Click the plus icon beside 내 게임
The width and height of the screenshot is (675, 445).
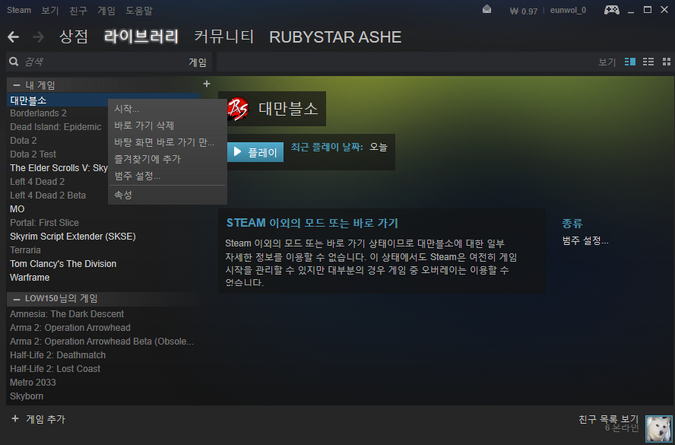point(207,83)
